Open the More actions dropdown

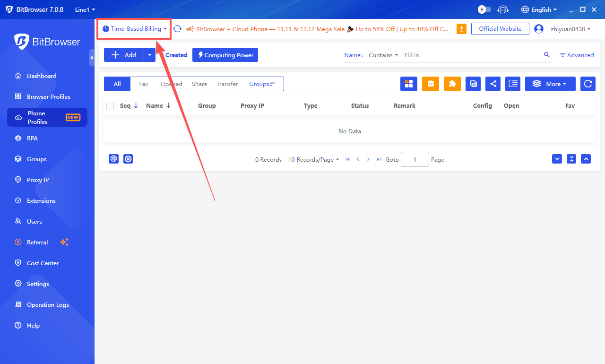tap(550, 84)
